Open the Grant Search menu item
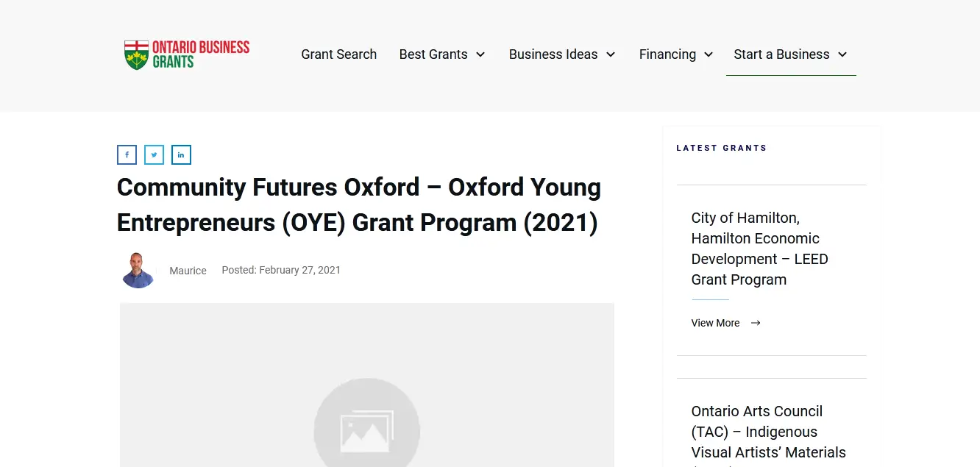The height and width of the screenshot is (467, 980). pos(338,54)
